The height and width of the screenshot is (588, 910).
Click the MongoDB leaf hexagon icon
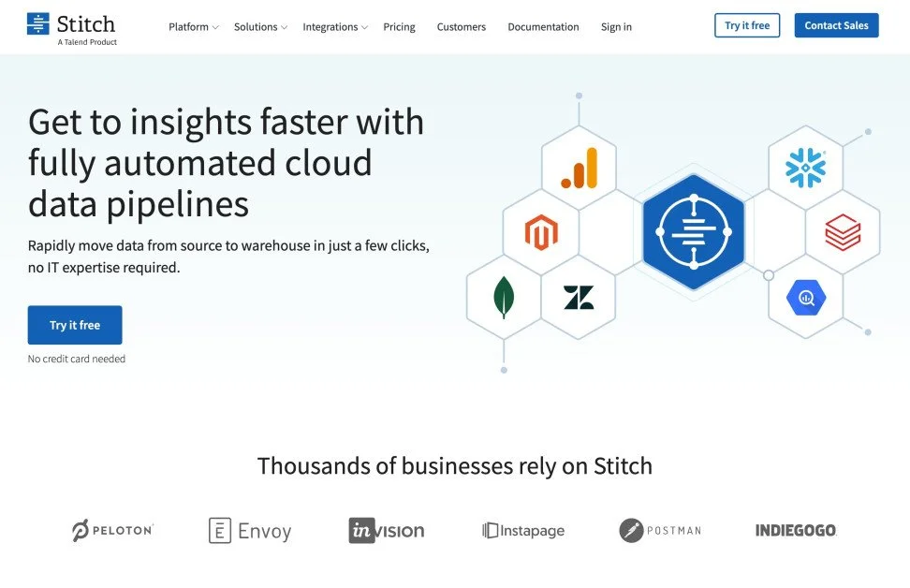pyautogui.click(x=504, y=298)
